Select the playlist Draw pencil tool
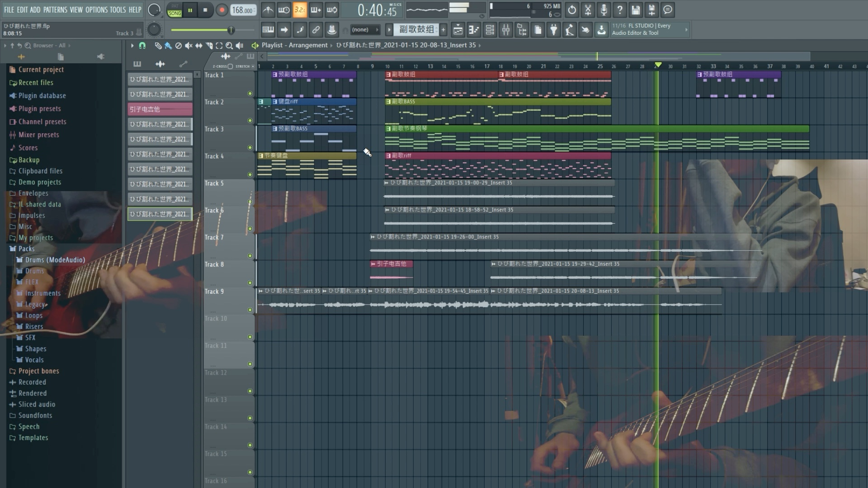The width and height of the screenshot is (868, 488). coord(158,45)
